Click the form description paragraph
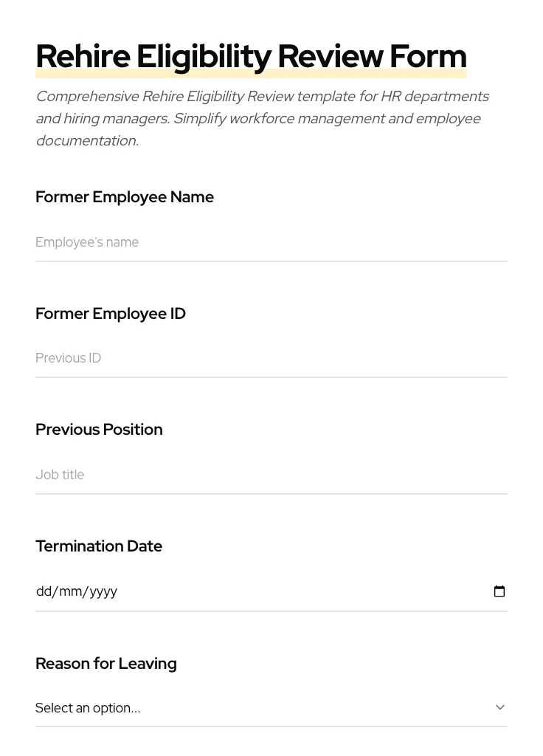Viewport: 543px width, 756px height. 262,118
